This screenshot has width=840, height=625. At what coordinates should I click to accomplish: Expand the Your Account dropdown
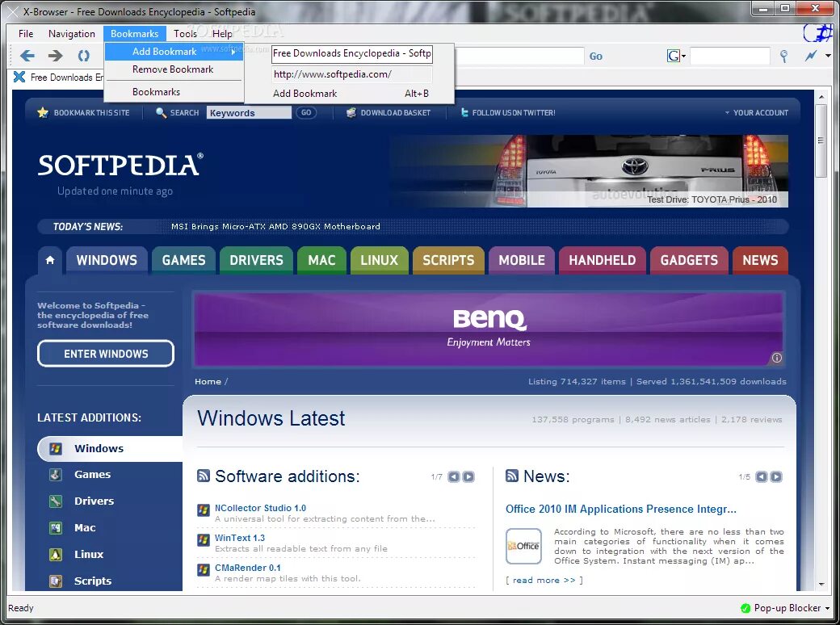[x=757, y=112]
